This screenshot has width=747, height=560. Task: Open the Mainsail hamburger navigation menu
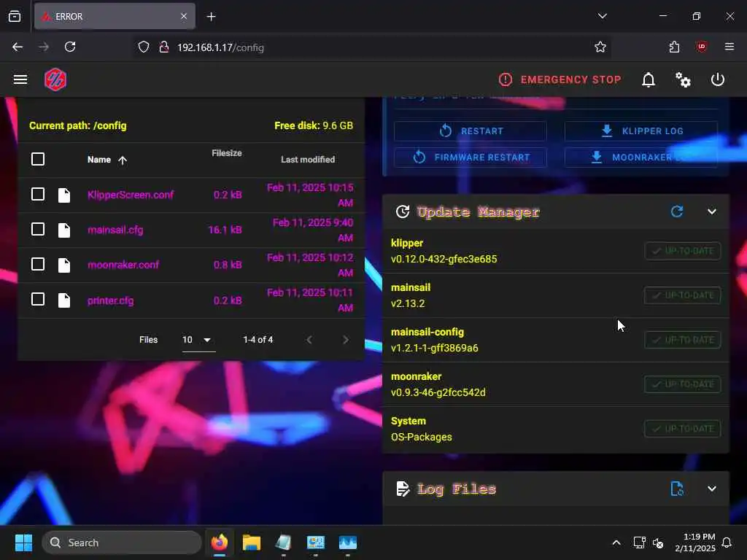click(x=20, y=79)
